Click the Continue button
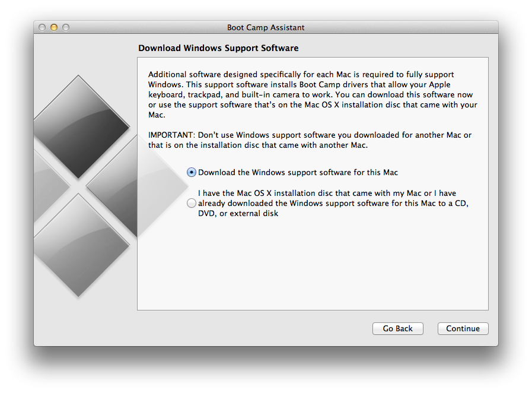Image resolution: width=532 pixels, height=393 pixels. [x=463, y=328]
